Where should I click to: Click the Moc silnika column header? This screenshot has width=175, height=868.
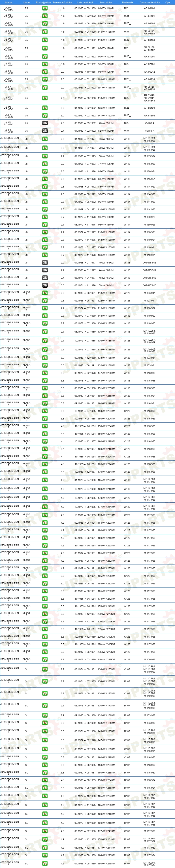click(106, 2)
